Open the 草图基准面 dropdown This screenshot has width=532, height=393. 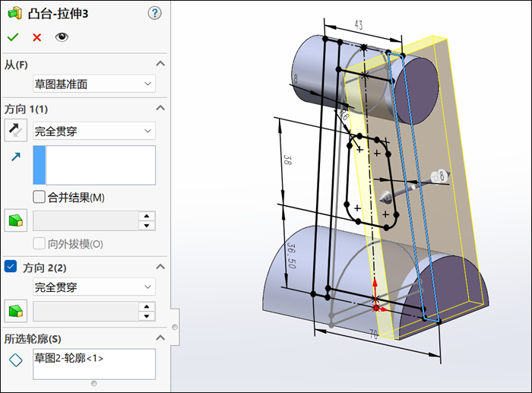[x=93, y=84]
